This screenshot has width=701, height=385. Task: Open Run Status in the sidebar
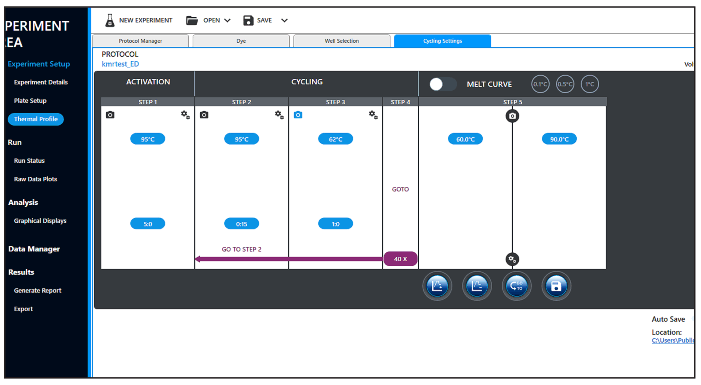click(29, 161)
